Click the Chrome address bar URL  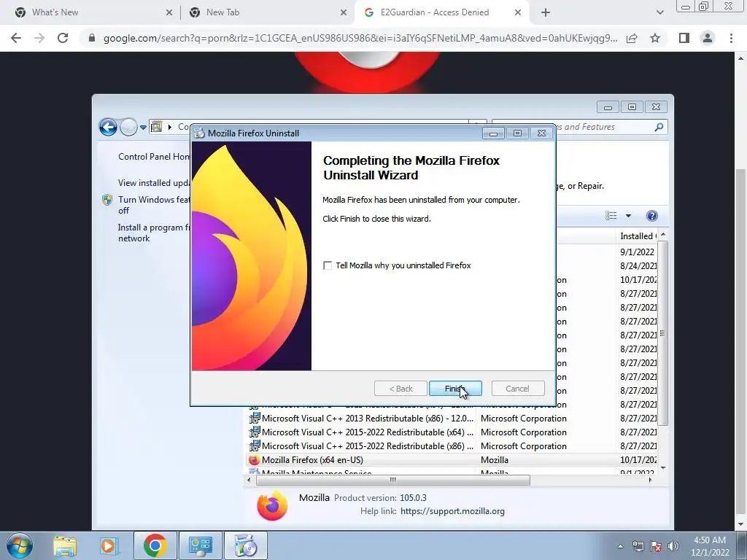360,38
